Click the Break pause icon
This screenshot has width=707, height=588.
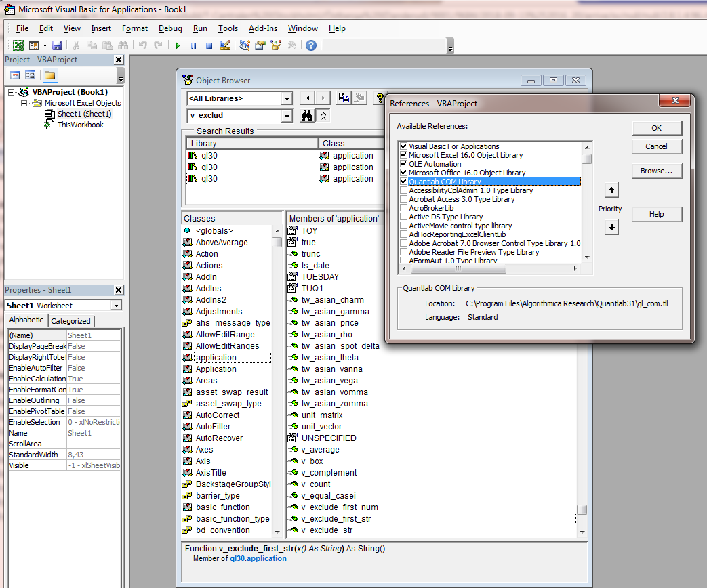pos(193,45)
